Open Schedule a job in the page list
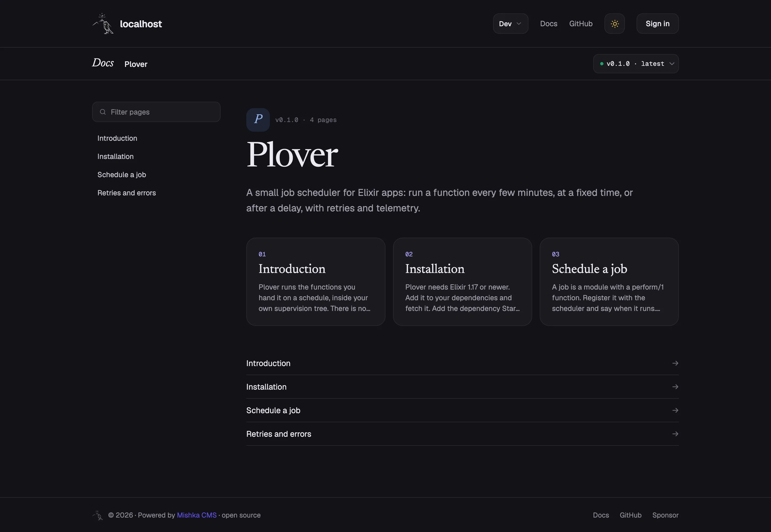This screenshot has width=771, height=532. [462, 410]
